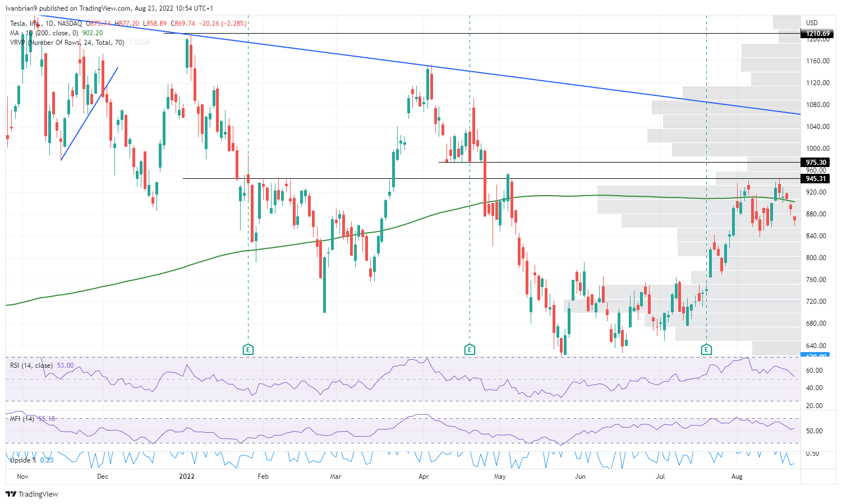Viewport: 842px width, 504px height.
Task: Click the ivanbrian9 publisher name link
Action: 21,8
